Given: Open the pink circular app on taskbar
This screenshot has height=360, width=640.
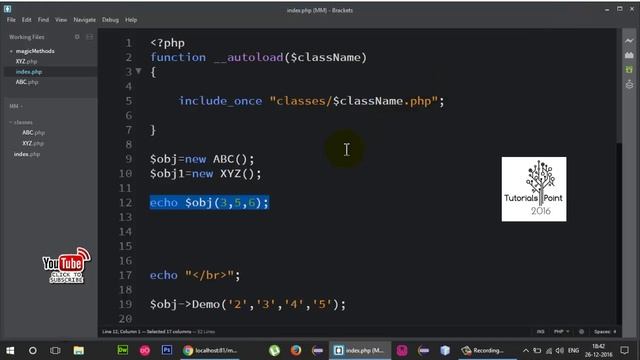Looking at the screenshot, I should tap(145, 350).
